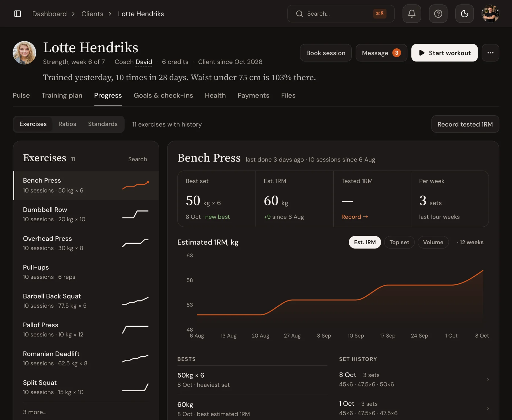
Task: Select the Exercises segment
Action: pos(33,124)
